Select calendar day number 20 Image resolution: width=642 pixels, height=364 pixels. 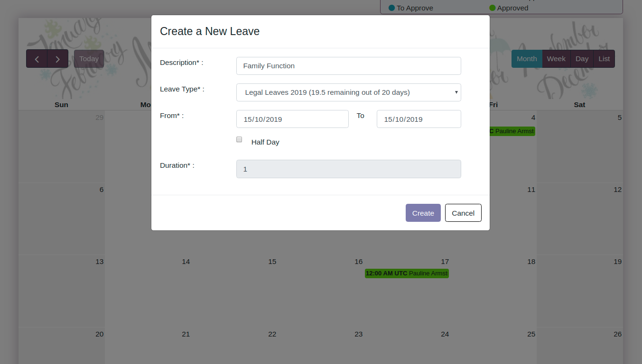[x=99, y=334]
